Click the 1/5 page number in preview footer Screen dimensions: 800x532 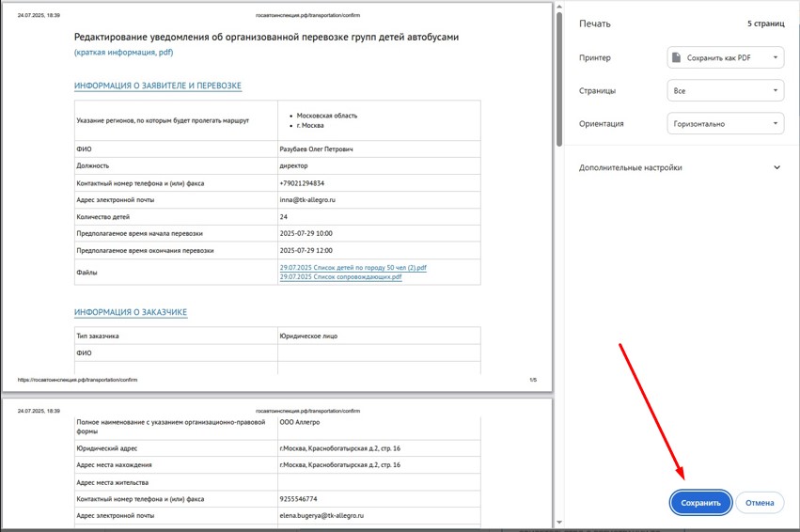click(x=533, y=380)
